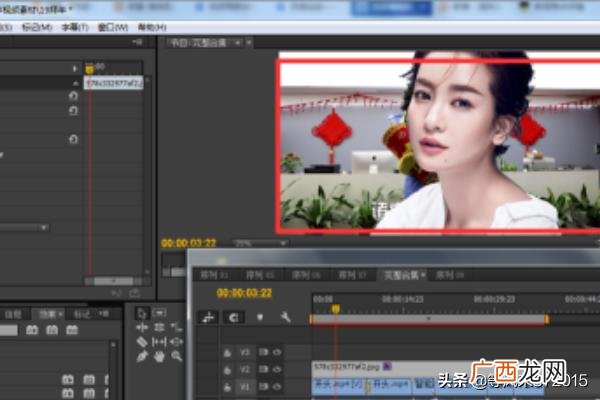Select the first mp4 clip on V1
600x400 pixels.
[338, 385]
